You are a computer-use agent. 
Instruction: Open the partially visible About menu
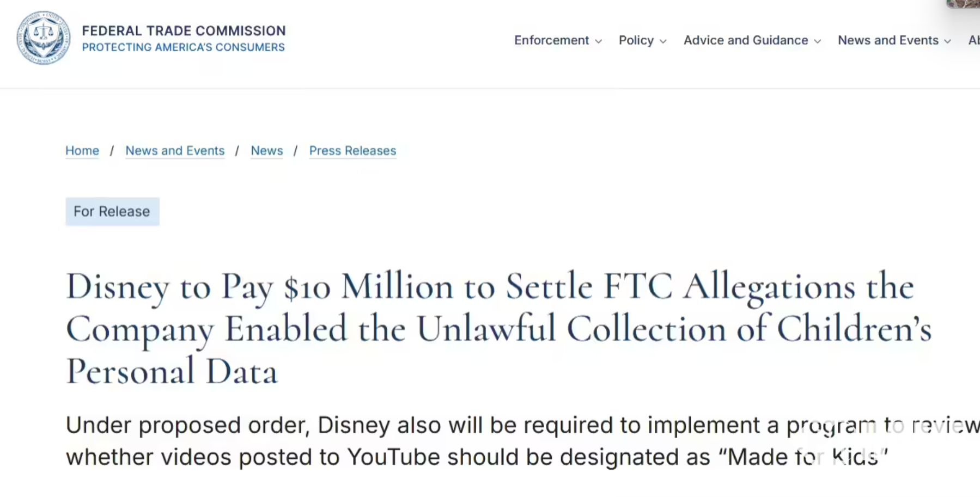(x=973, y=40)
